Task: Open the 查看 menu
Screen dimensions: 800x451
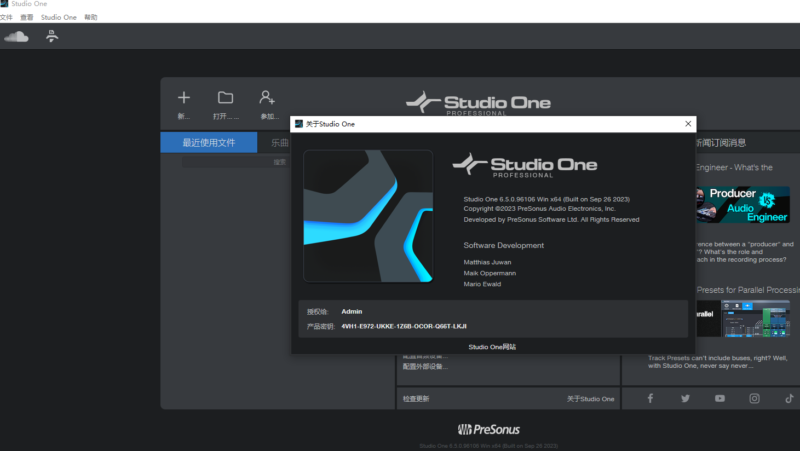Action: [x=27, y=17]
